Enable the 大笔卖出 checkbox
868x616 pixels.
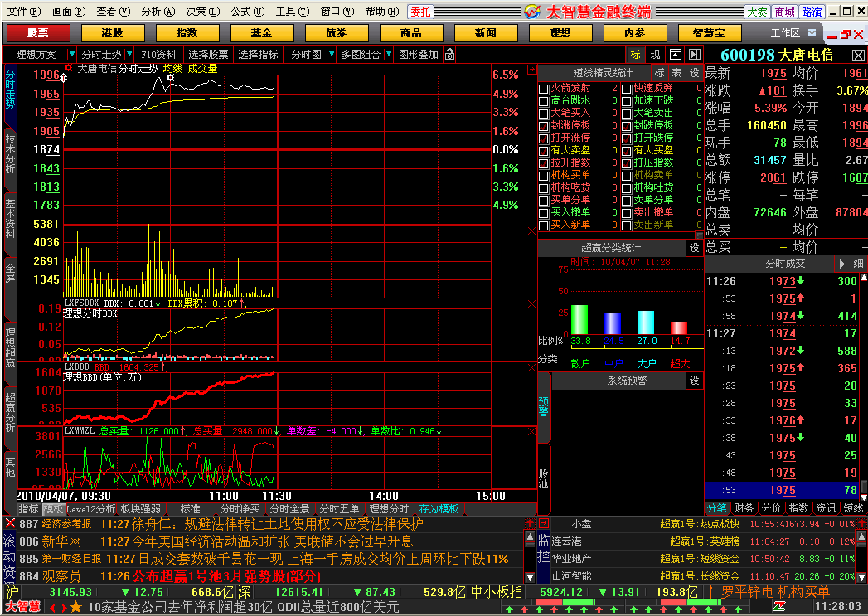point(626,114)
